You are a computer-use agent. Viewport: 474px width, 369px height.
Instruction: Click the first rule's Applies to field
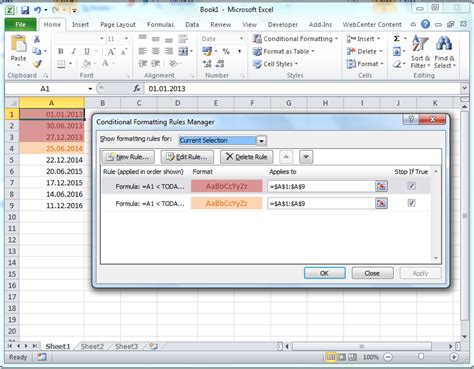[x=321, y=186]
